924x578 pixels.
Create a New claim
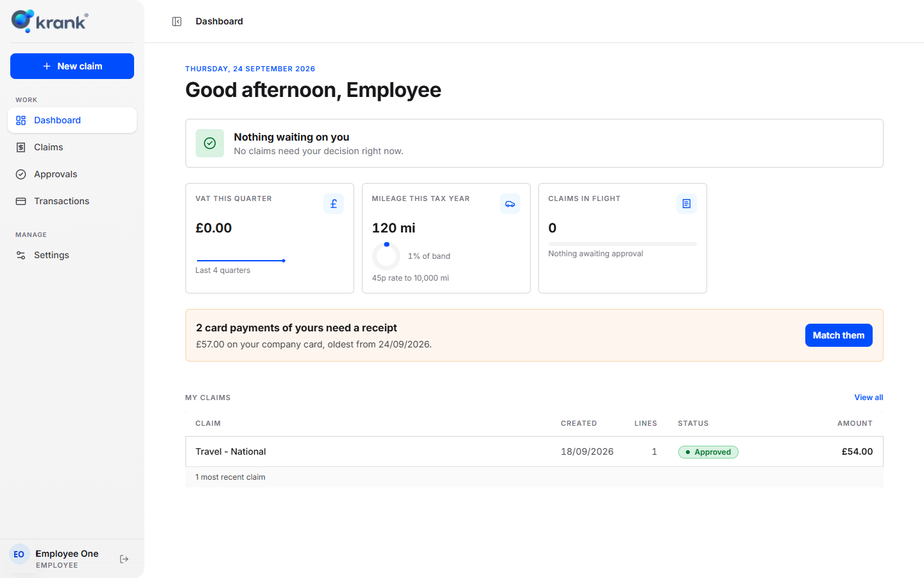(x=72, y=66)
